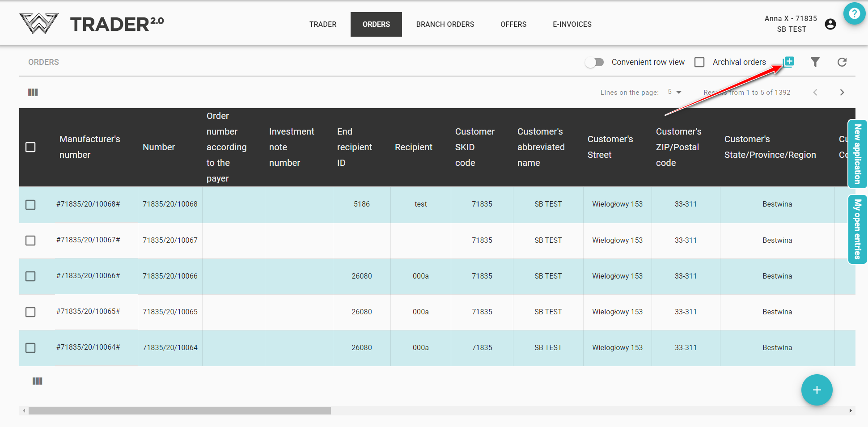Click the horizontal scrollbar under the table
The height and width of the screenshot is (427, 868).
179,410
